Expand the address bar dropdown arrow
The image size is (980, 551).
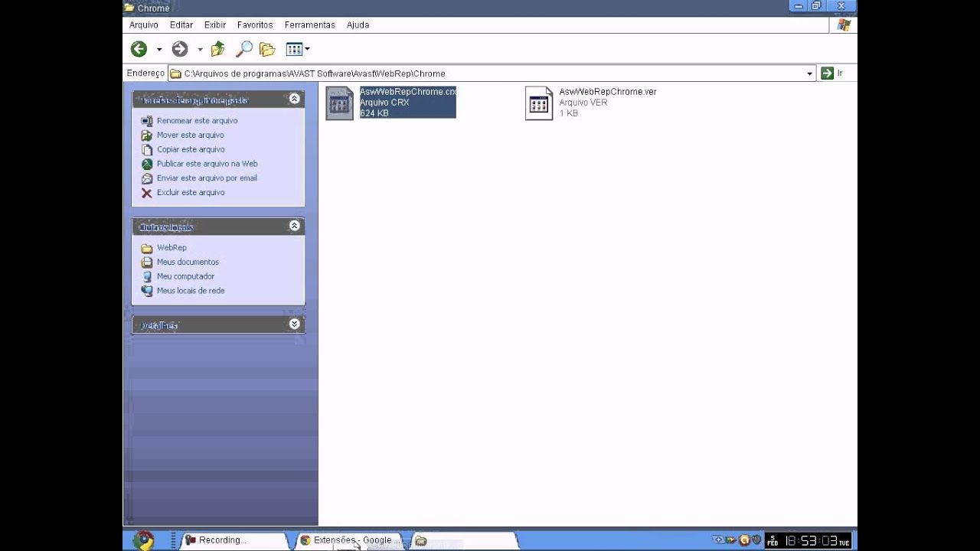coord(810,73)
